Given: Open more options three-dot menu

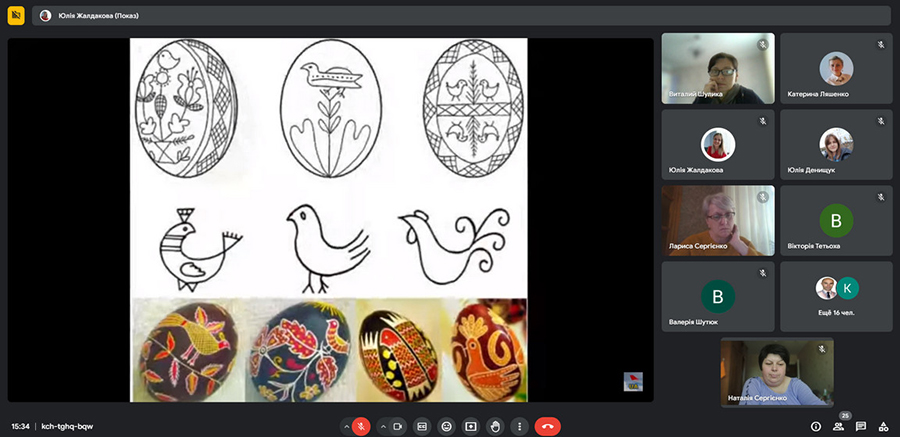Looking at the screenshot, I should [519, 427].
